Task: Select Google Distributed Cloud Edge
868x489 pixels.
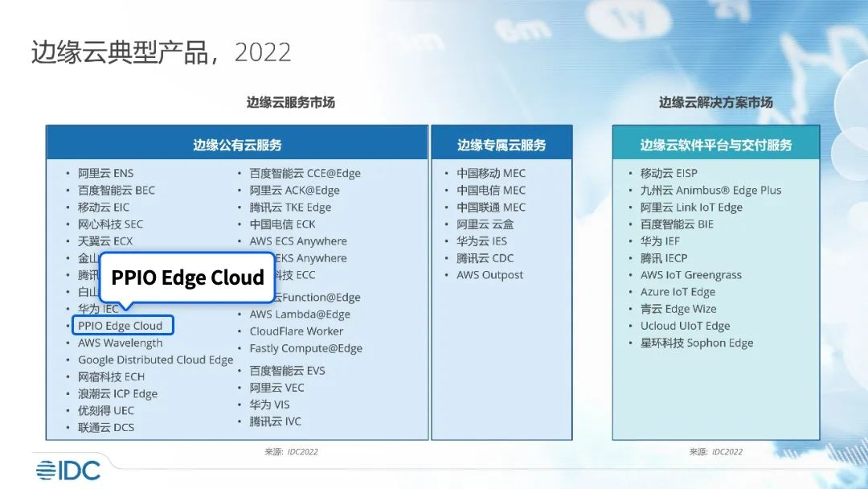Action: [x=156, y=360]
